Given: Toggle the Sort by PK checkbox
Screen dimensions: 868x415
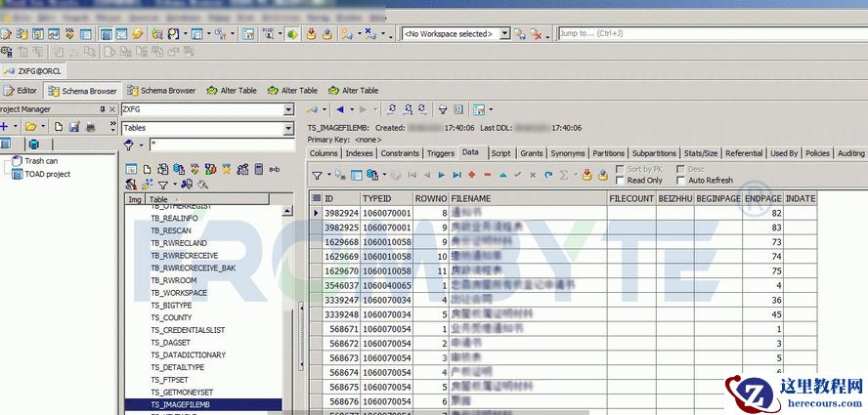Looking at the screenshot, I should (620, 169).
